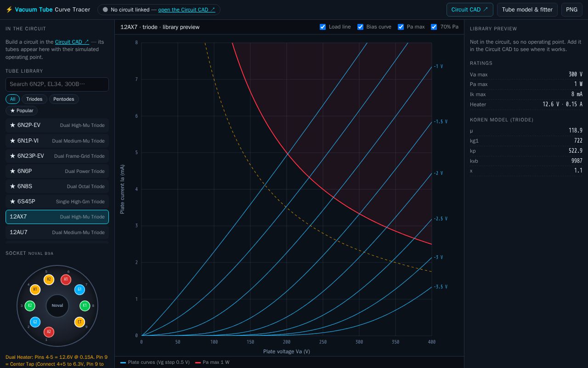Uncheck the Pa max checkbox

pos(401,27)
